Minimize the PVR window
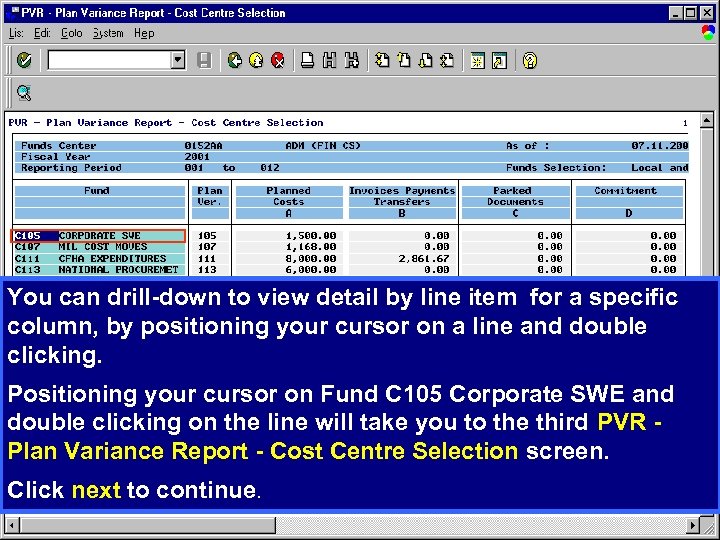The image size is (720, 540). 675,13
